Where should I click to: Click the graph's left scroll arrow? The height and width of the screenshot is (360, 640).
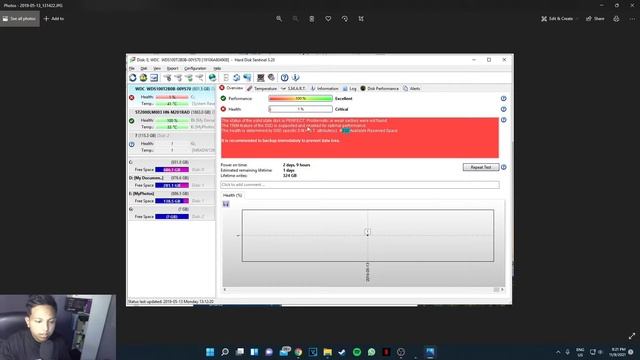224,290
